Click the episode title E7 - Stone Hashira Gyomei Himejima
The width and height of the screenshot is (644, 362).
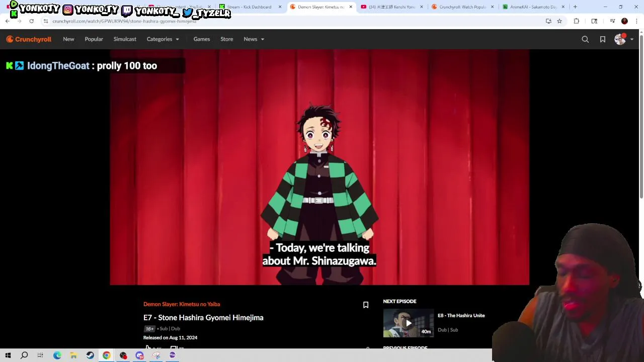(x=203, y=318)
